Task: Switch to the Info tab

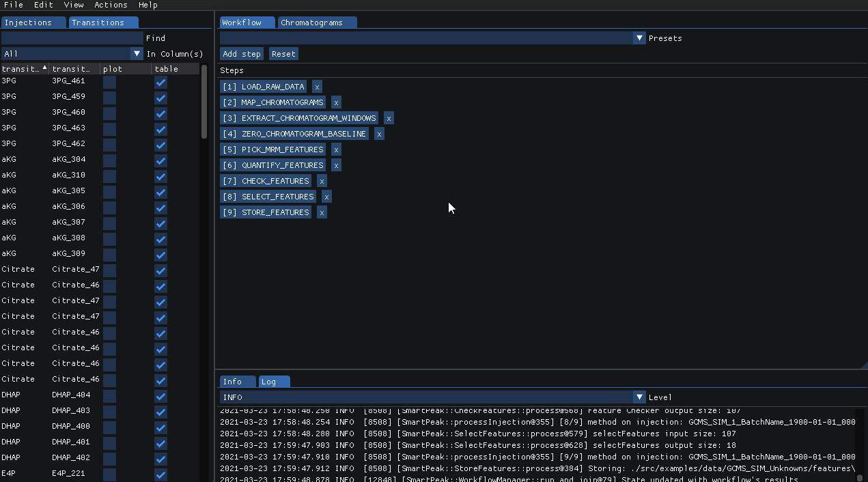Action: pos(238,382)
